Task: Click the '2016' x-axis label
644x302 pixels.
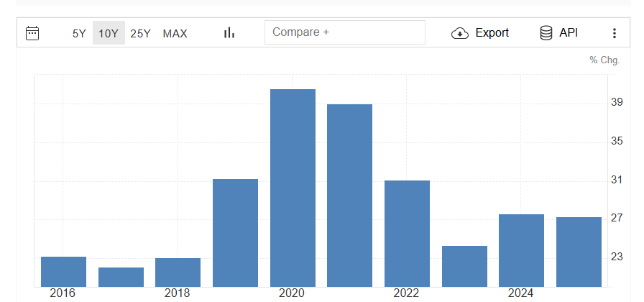Action: tap(63, 293)
